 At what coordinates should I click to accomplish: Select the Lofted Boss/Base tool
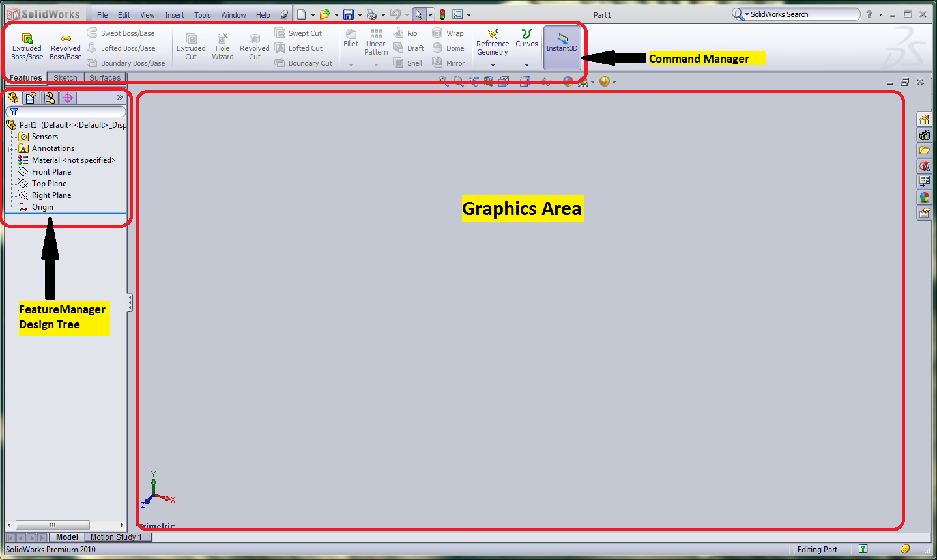pos(121,48)
